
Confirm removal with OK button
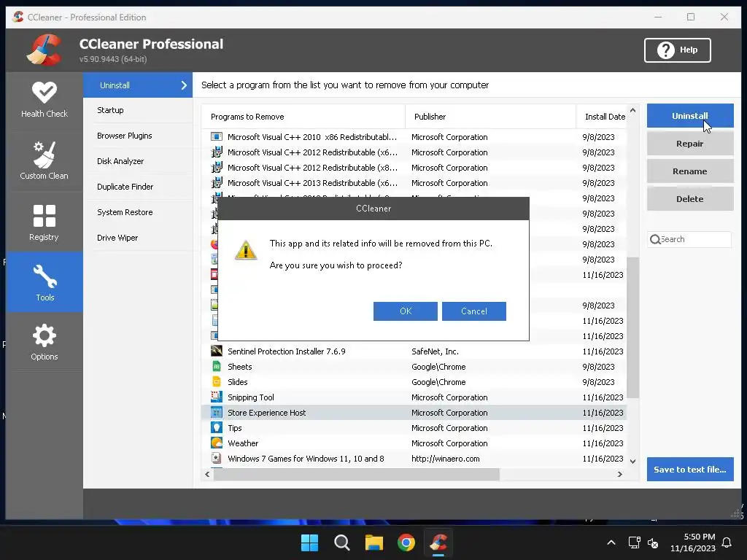coord(406,311)
